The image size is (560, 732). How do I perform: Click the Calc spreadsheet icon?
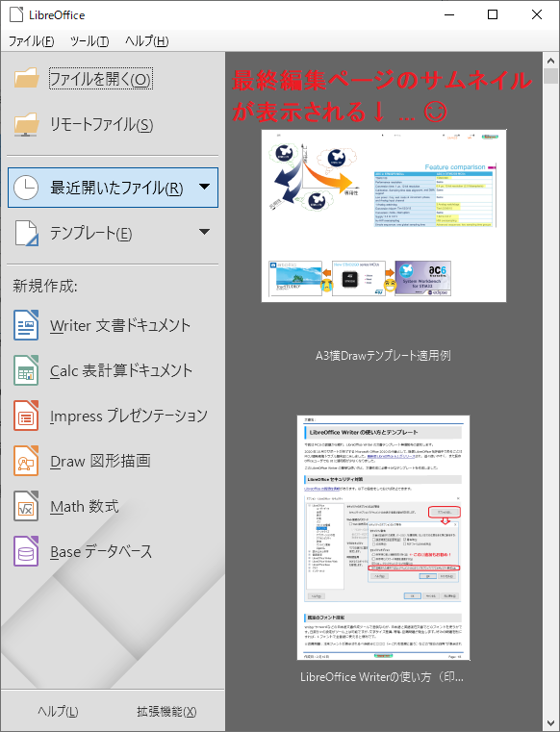[26, 370]
